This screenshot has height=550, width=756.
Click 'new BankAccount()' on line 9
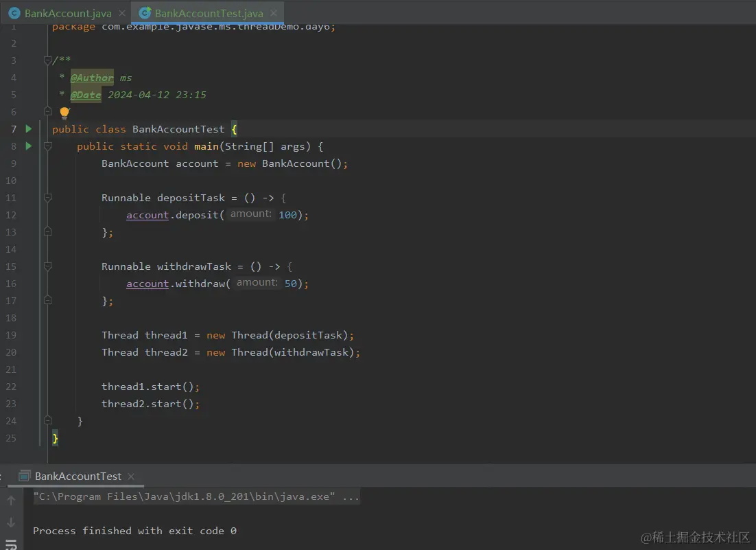point(290,163)
